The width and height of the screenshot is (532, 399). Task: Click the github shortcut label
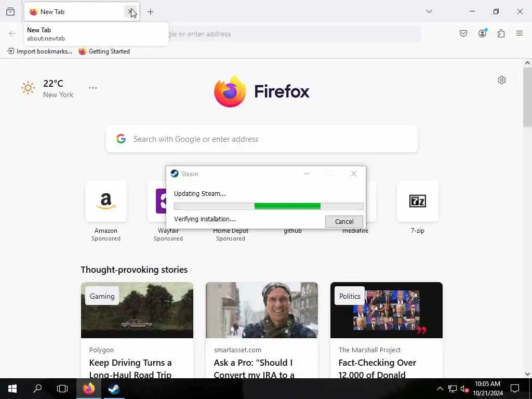point(293,231)
